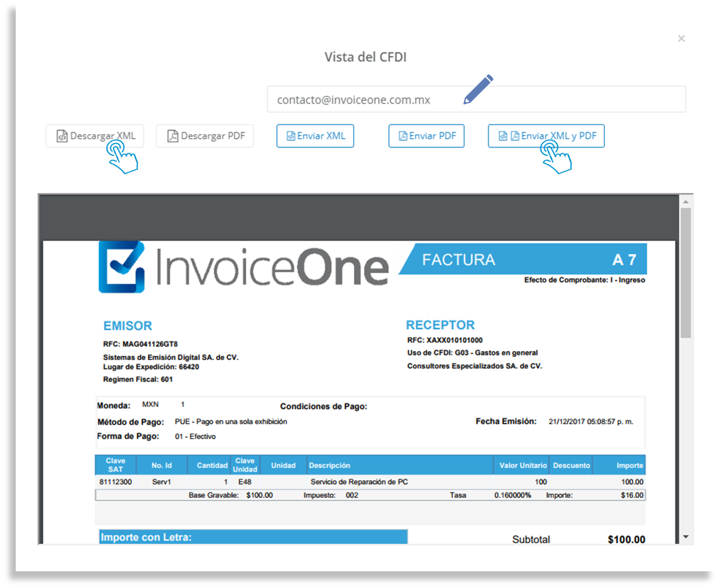Click Enviar XML y PDF button
The image size is (718, 588).
(546, 136)
